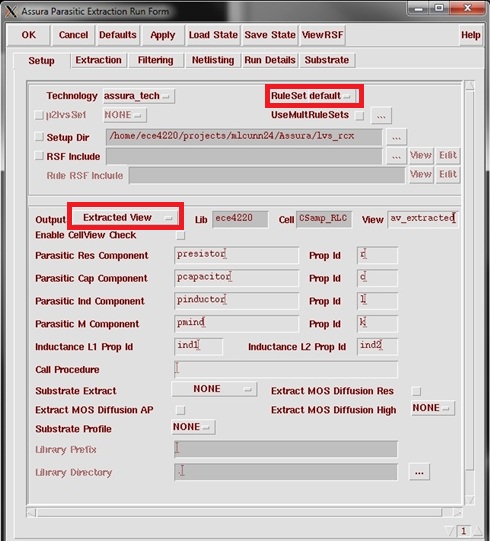Viewport: 490px width, 541px height.
Task: Click Prop Id field containing r
Action: [x=377, y=255]
